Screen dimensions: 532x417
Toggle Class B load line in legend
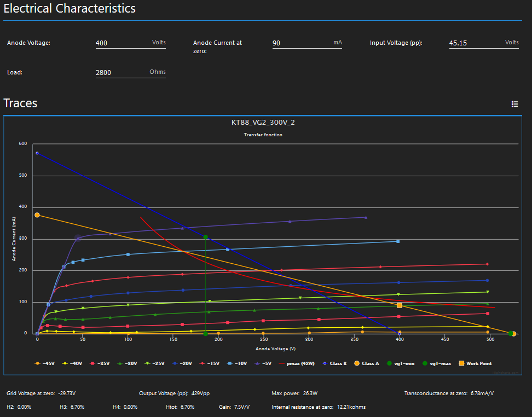pos(334,363)
